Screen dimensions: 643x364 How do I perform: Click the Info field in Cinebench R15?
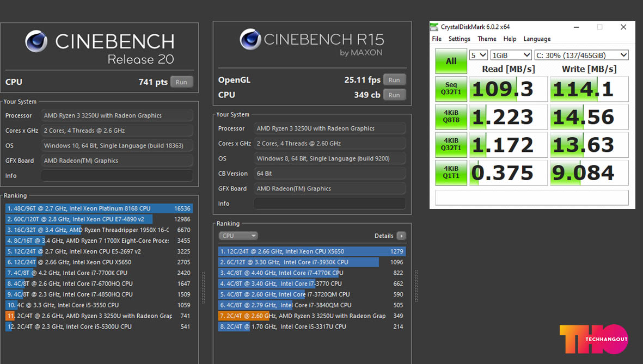pyautogui.click(x=330, y=203)
